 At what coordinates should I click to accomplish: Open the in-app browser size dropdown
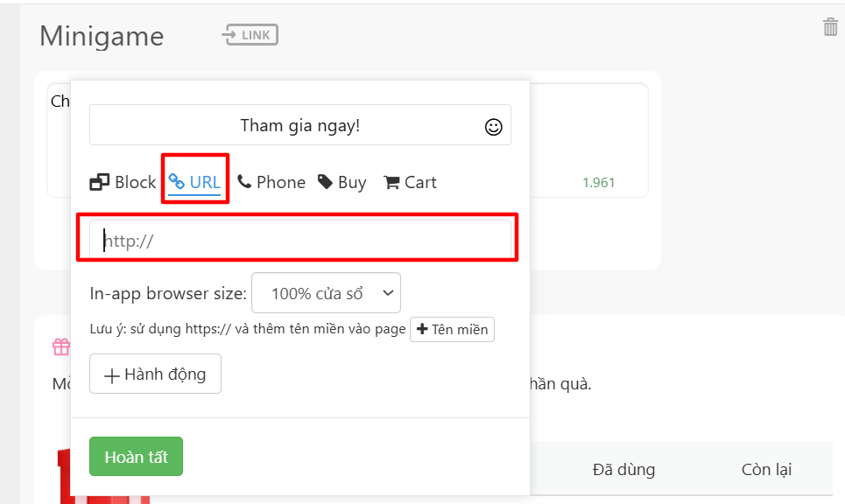[326, 292]
